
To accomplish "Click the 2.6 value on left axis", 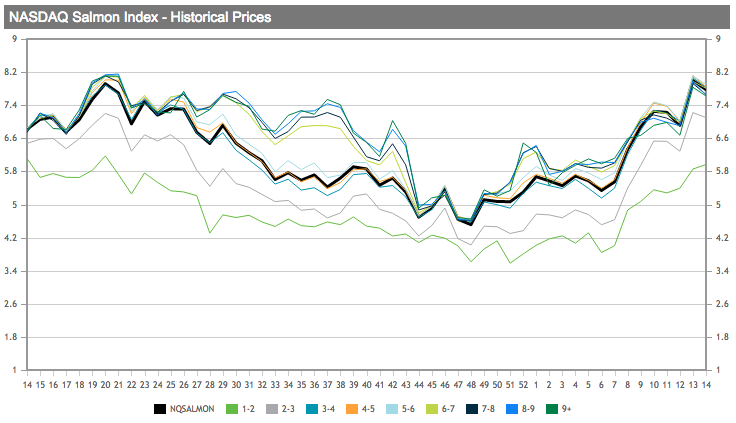I will click(x=10, y=304).
